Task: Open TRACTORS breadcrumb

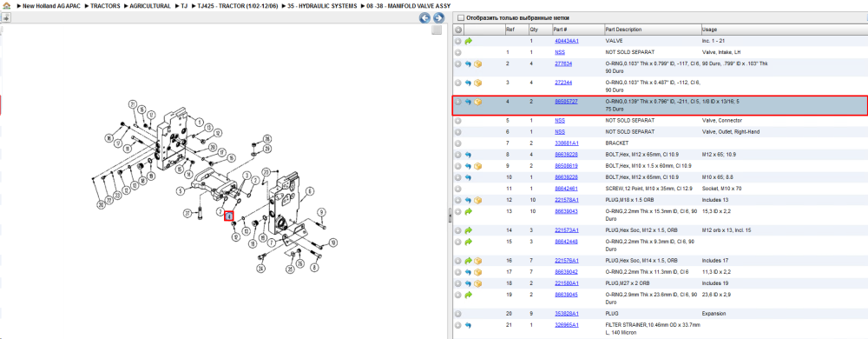Action: [105, 5]
